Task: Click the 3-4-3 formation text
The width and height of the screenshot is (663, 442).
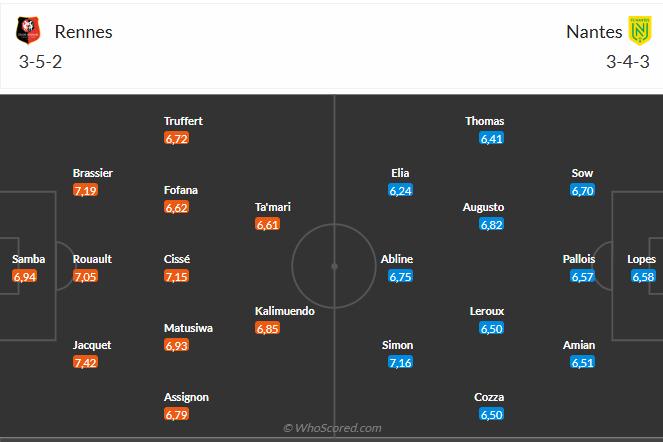Action: (x=629, y=61)
